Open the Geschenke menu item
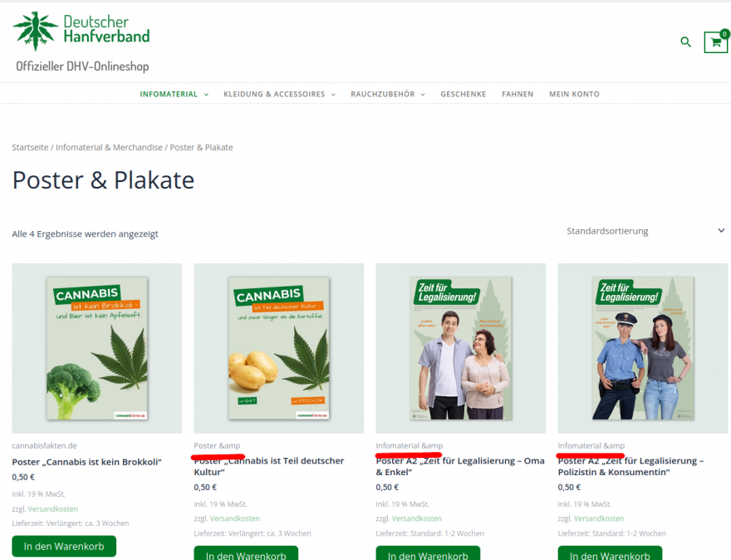The height and width of the screenshot is (560, 731). pos(464,94)
